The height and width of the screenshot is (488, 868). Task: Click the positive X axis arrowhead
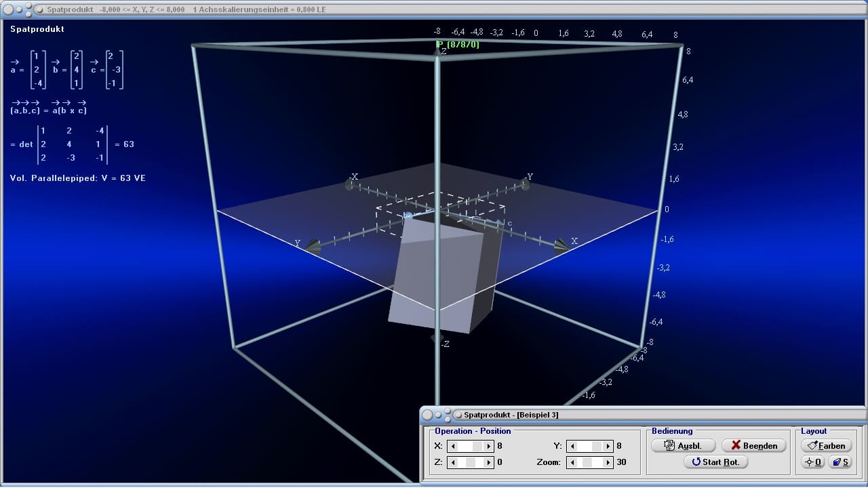click(x=561, y=247)
